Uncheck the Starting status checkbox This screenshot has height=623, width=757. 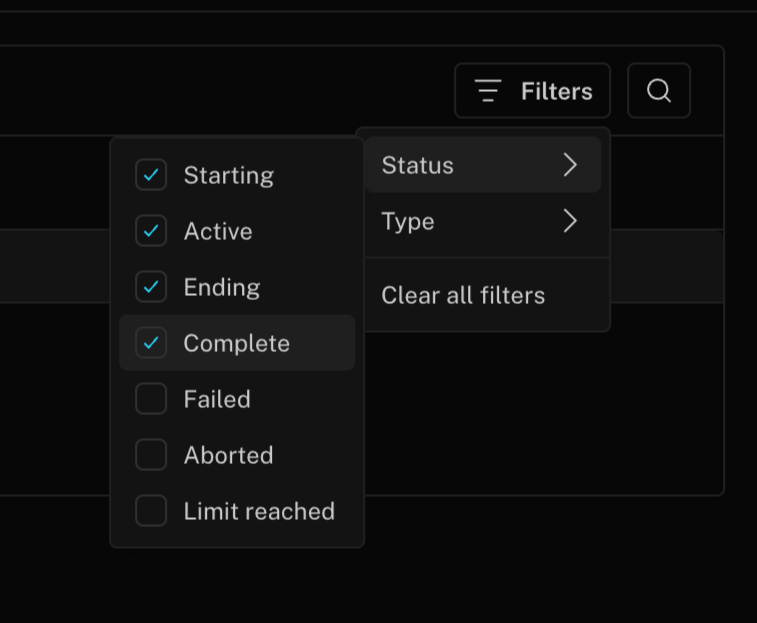[151, 175]
